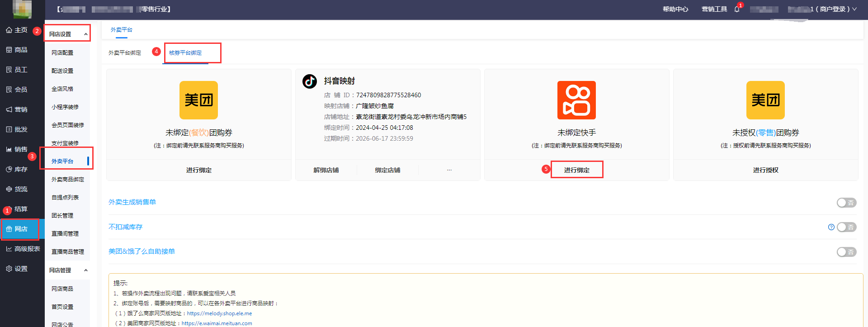Viewport: 868px width, 327px height.
Task: Click the 不扣减库存 label text
Action: (x=125, y=227)
